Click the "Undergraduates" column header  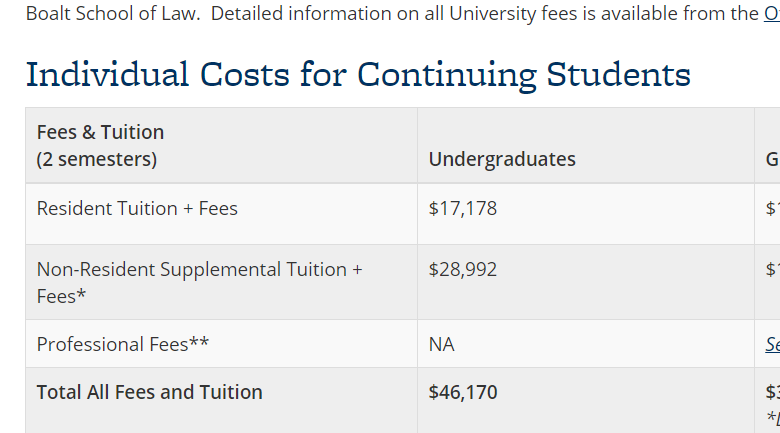(502, 159)
